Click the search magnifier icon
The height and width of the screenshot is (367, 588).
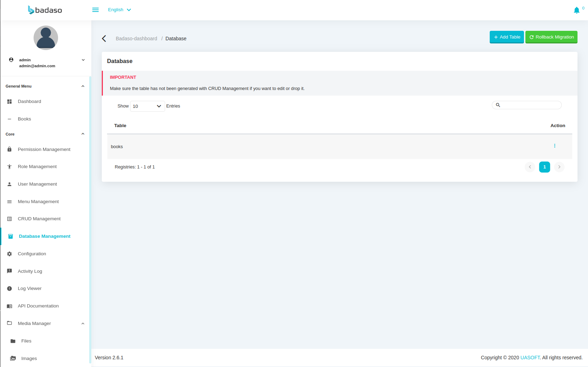click(498, 105)
